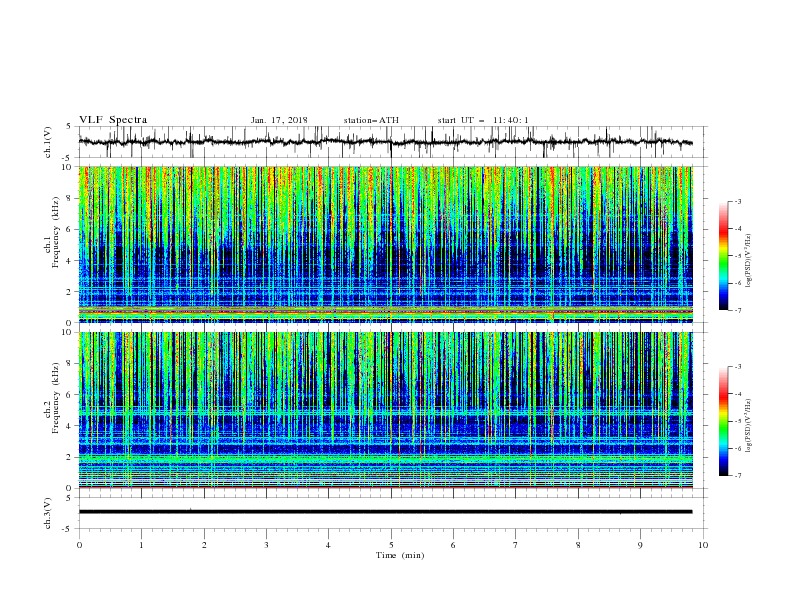Click the time axis tick label "2"
792x612 pixels.
point(204,545)
